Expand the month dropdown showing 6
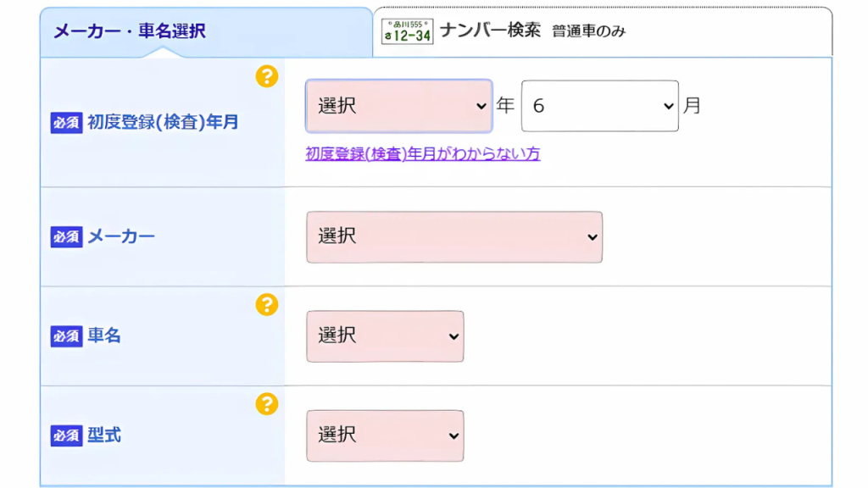The image size is (868, 488). coord(599,106)
